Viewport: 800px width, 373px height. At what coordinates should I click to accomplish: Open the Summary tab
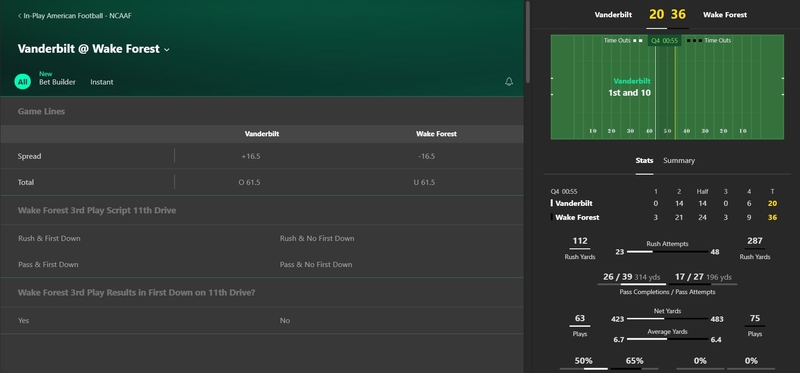click(679, 161)
